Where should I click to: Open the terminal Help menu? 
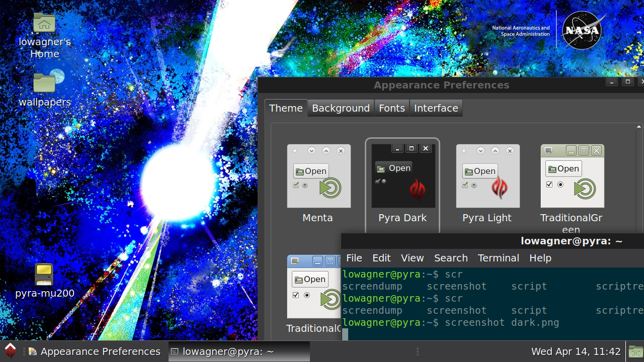[x=540, y=258]
